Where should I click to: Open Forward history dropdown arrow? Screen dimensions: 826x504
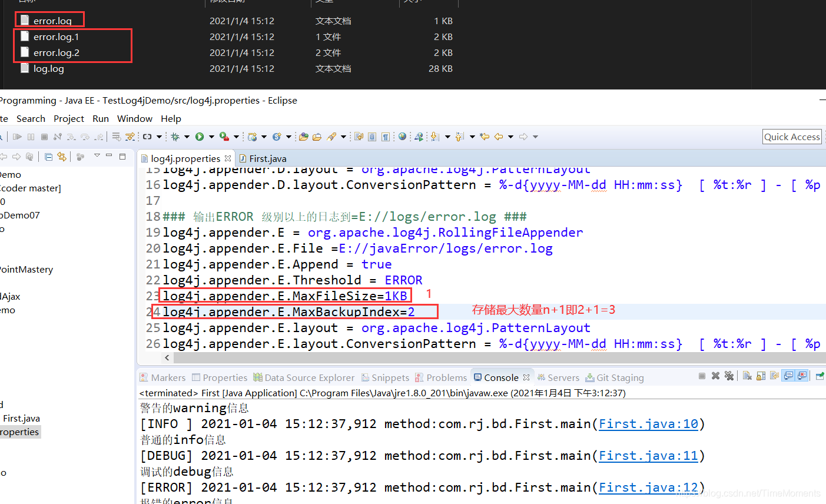tap(535, 137)
